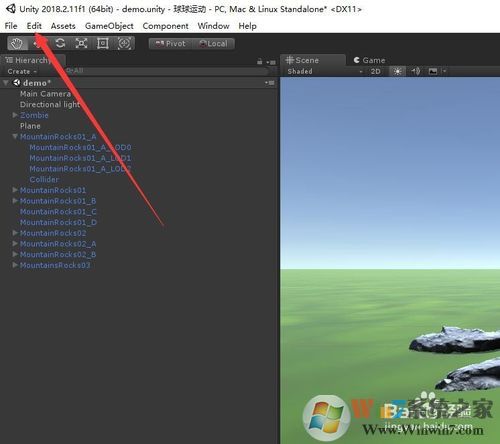Select the Rect Transform tool

[103, 43]
